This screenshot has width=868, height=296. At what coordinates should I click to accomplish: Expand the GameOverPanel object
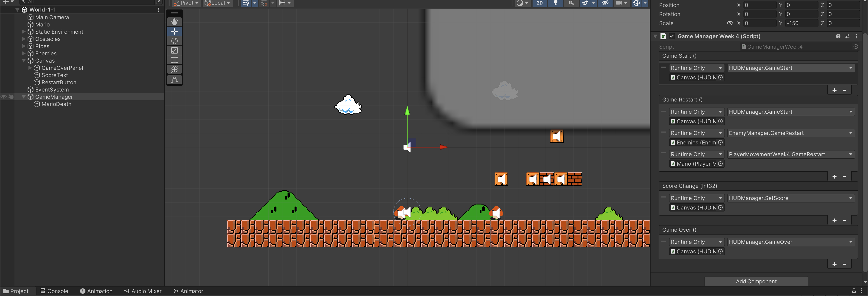pos(30,68)
